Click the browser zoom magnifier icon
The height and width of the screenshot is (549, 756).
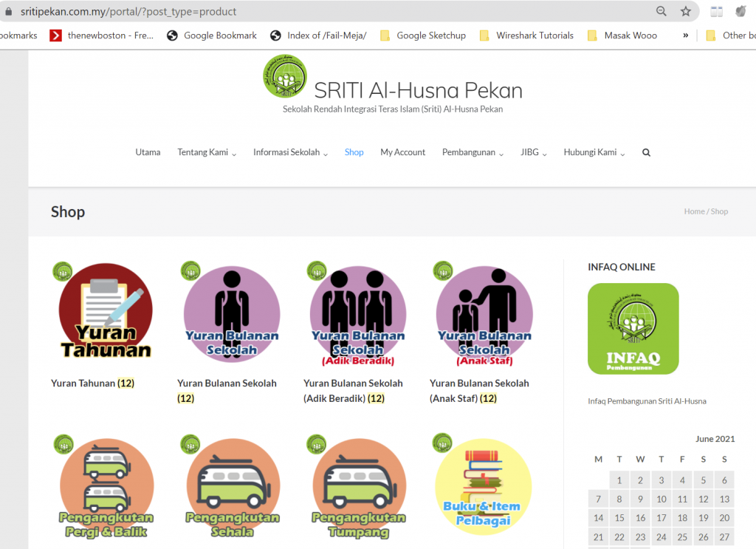[661, 11]
